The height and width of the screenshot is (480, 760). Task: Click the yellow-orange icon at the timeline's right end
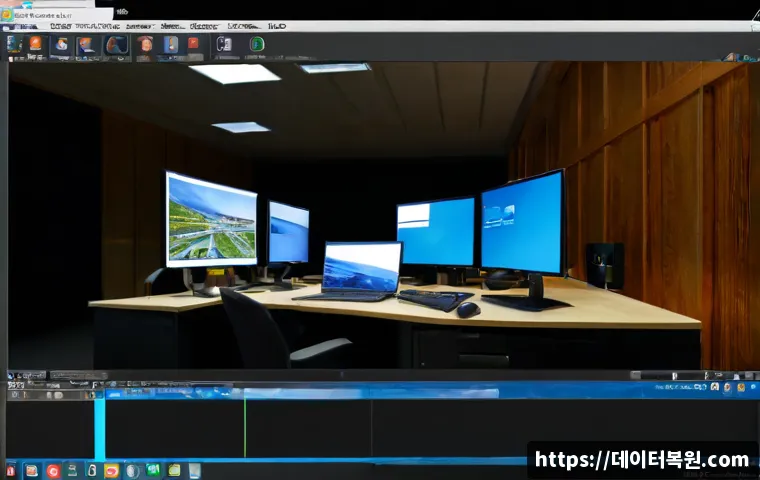coord(741,387)
